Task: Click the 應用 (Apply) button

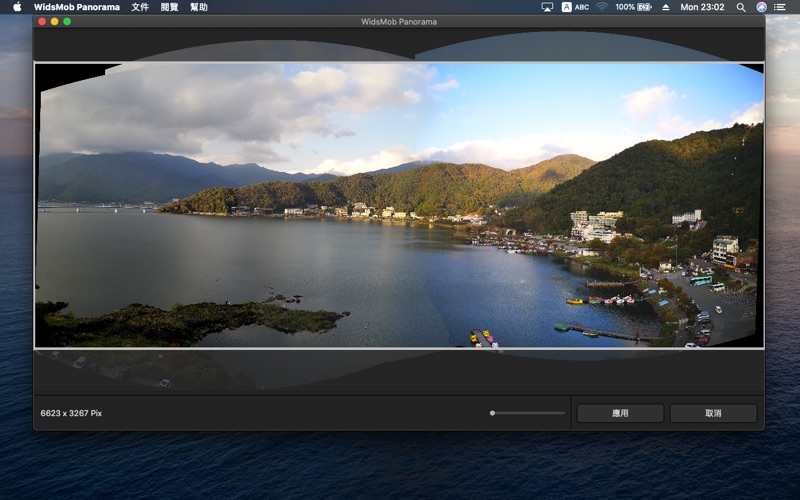Action: click(x=620, y=413)
